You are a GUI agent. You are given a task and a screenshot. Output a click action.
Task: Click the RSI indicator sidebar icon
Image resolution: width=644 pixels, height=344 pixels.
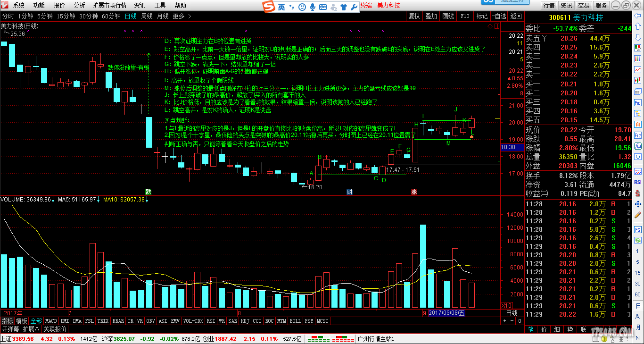pos(637,182)
